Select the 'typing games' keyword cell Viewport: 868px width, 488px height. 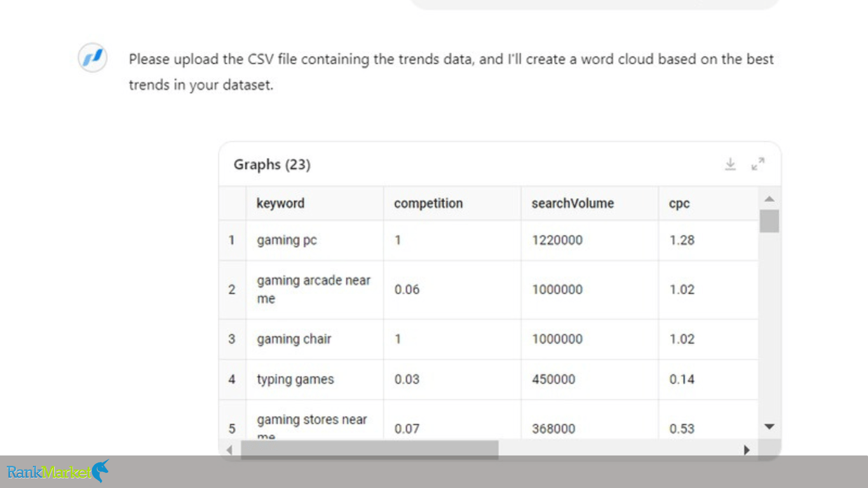pos(315,379)
